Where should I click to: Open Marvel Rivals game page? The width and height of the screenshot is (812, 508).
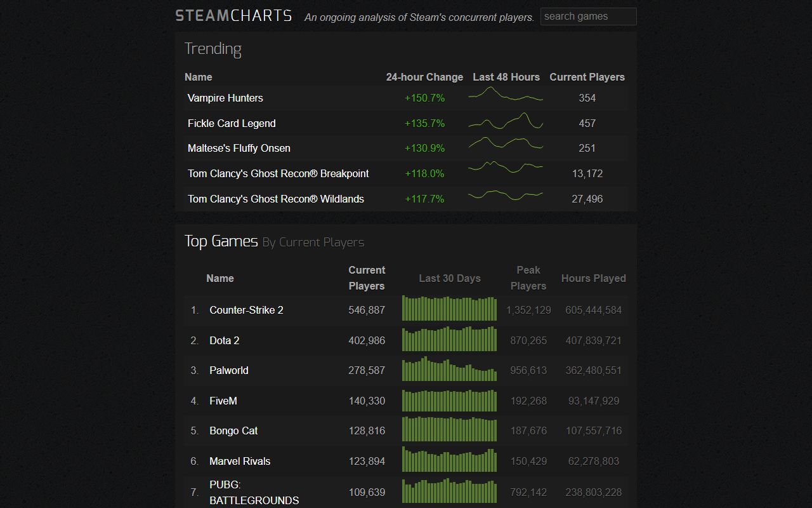[x=240, y=461]
